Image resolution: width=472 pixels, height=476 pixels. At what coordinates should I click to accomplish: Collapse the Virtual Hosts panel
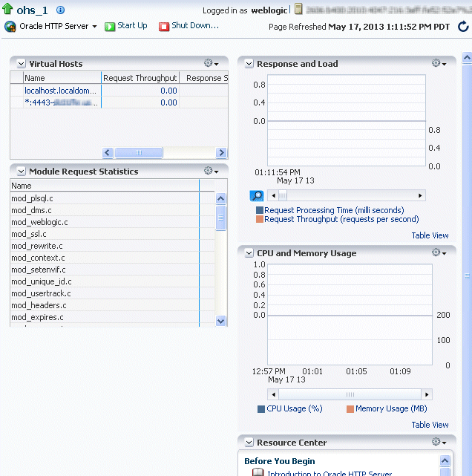pos(21,64)
